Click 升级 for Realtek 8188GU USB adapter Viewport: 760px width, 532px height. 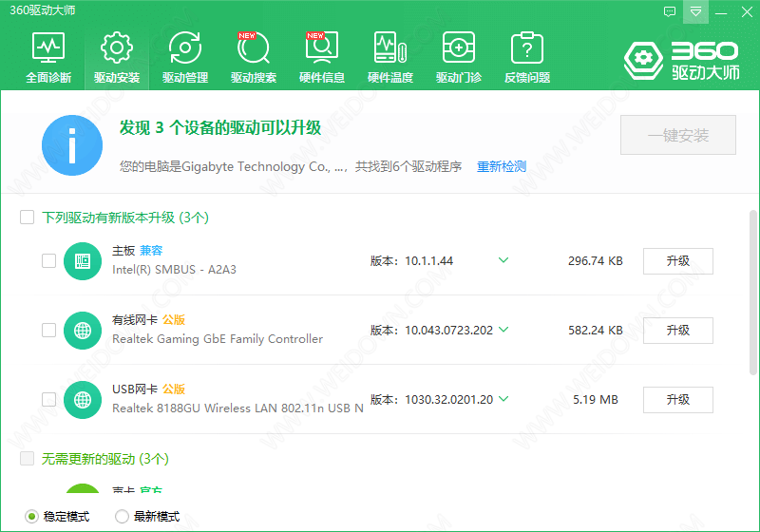click(x=678, y=400)
